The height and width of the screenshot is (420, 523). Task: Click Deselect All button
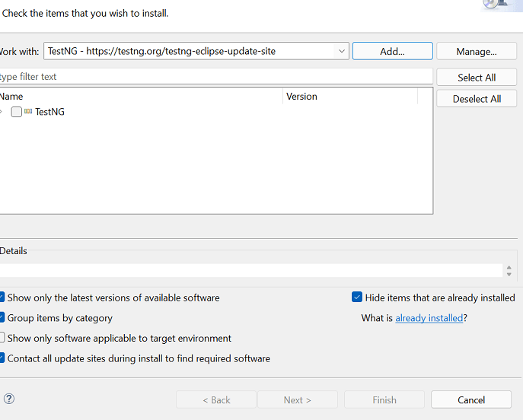click(477, 99)
